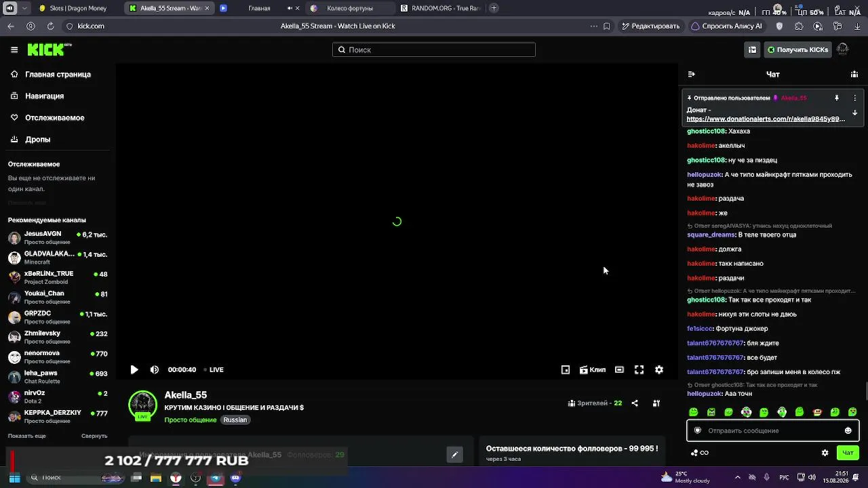This screenshot has width=868, height=488.
Task: Open recommended channel xBeRLINx_TRUE
Action: pyautogui.click(x=58, y=278)
